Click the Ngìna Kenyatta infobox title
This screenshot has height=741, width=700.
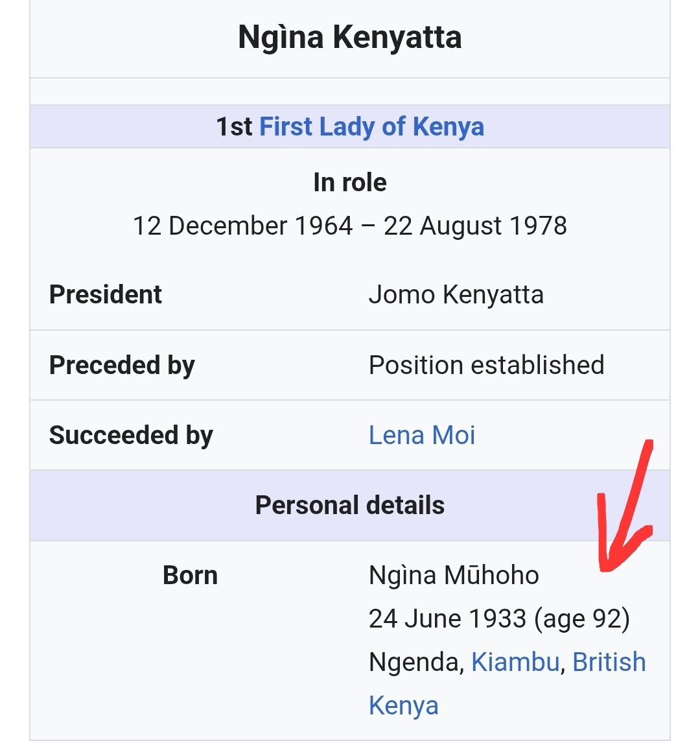[x=350, y=37]
